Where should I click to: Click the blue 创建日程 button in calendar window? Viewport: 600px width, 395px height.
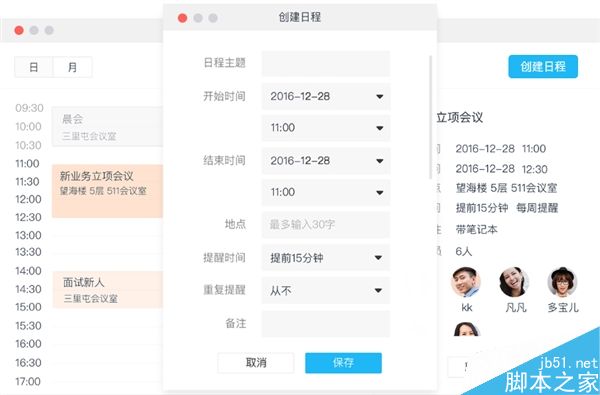543,67
